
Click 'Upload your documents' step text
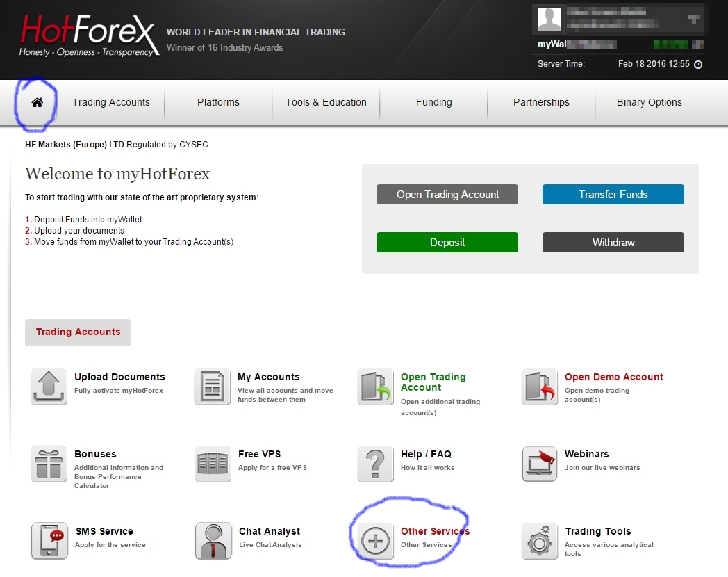click(79, 230)
